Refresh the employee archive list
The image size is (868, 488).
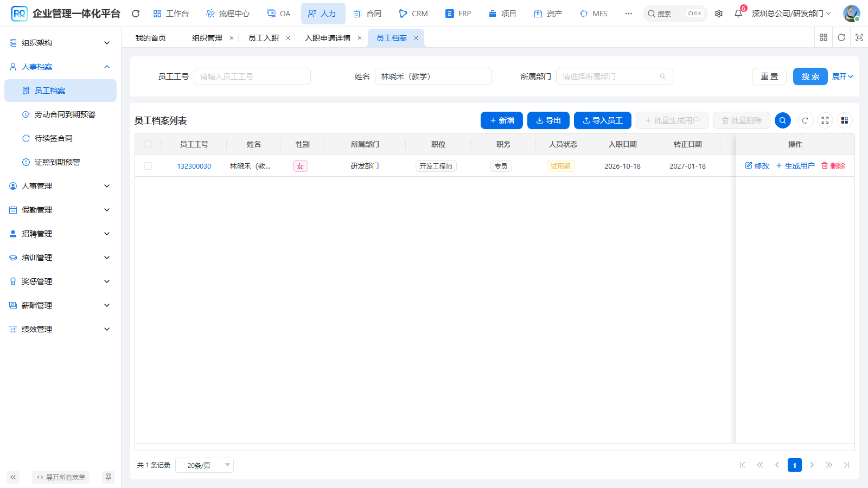pyautogui.click(x=805, y=120)
